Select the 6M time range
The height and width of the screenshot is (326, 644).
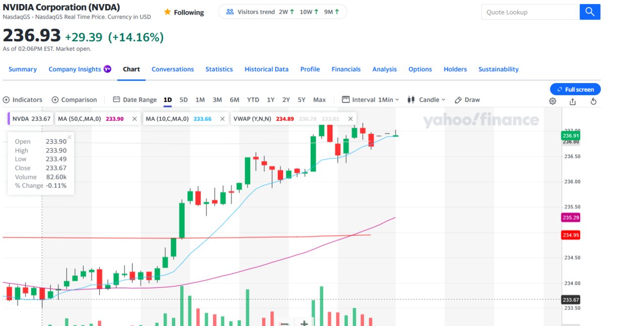click(x=235, y=100)
